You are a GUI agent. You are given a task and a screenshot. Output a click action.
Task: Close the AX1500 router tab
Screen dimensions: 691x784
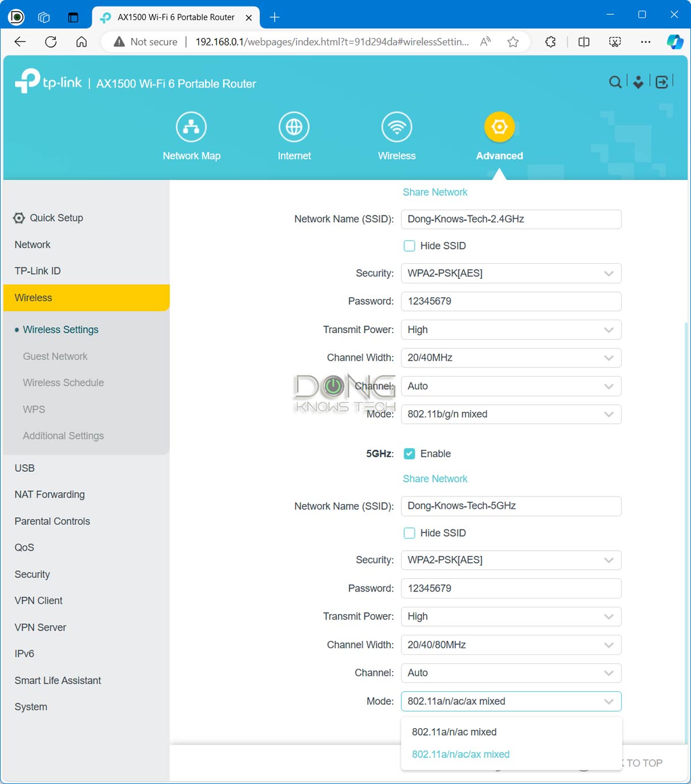click(x=249, y=17)
